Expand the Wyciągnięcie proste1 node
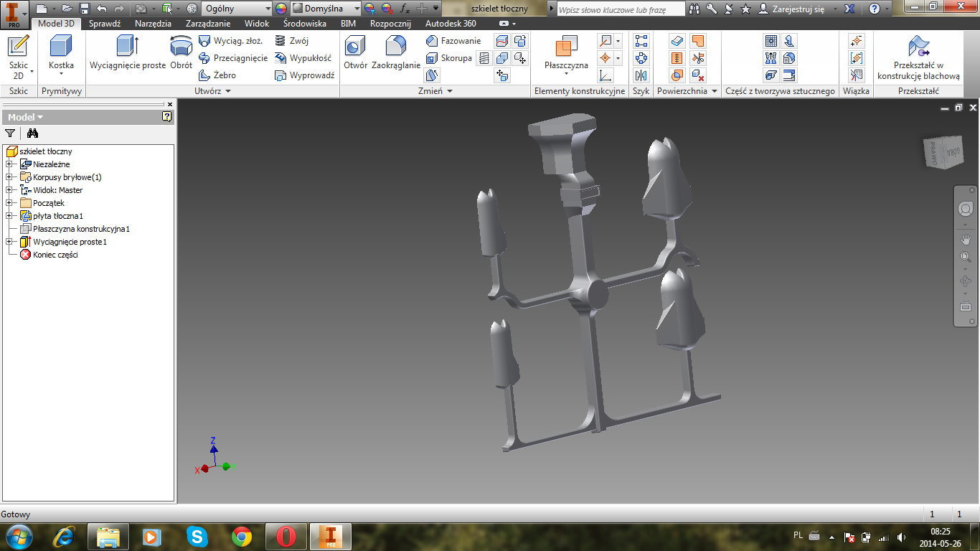 tap(9, 242)
